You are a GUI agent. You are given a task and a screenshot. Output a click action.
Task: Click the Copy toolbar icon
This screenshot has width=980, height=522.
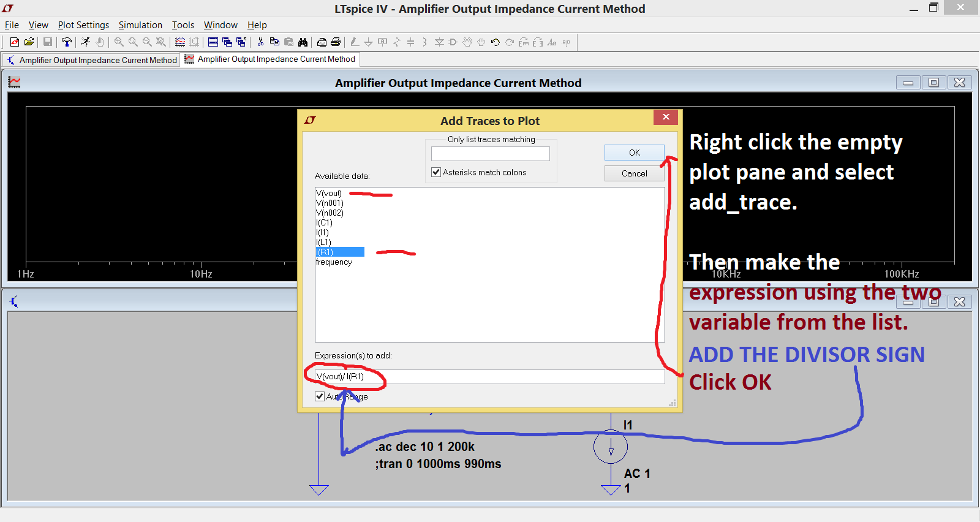(x=274, y=42)
